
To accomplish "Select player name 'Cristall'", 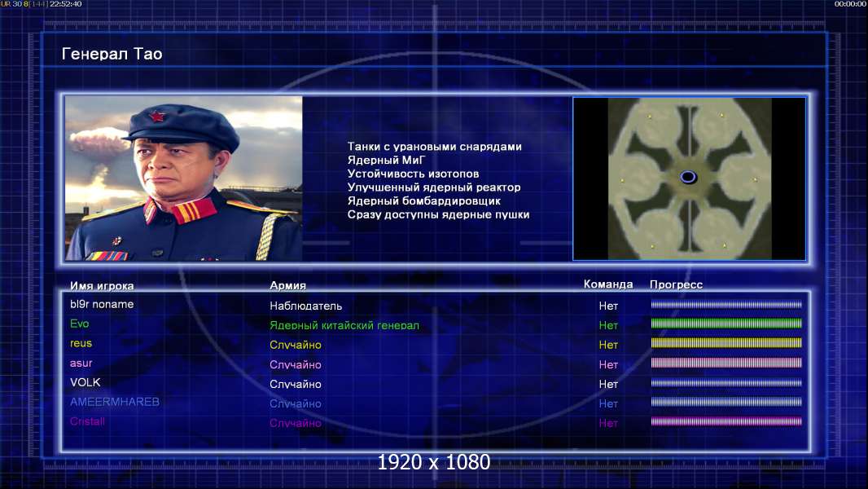I will (x=87, y=421).
